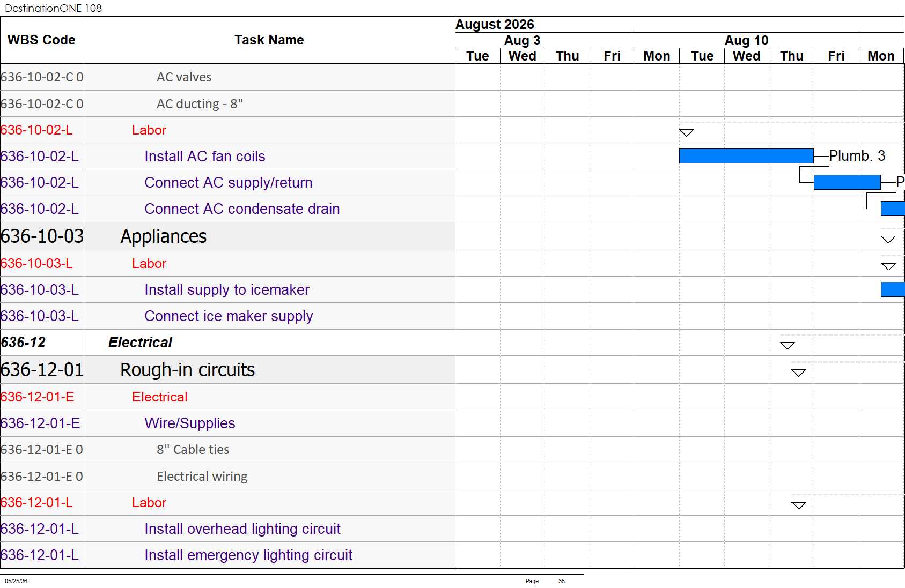This screenshot has height=588, width=905.
Task: Click the Plumb. 3 resource label
Action: pyautogui.click(x=857, y=156)
